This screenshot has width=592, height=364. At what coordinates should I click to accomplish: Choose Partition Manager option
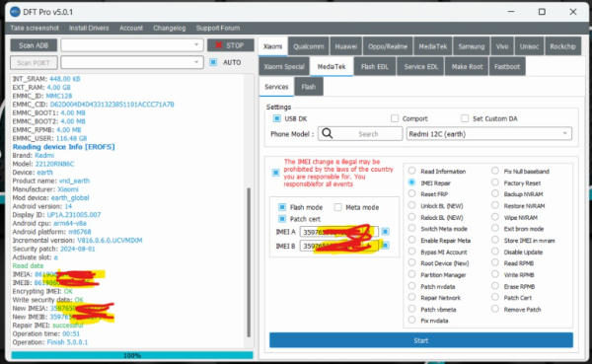(411, 274)
